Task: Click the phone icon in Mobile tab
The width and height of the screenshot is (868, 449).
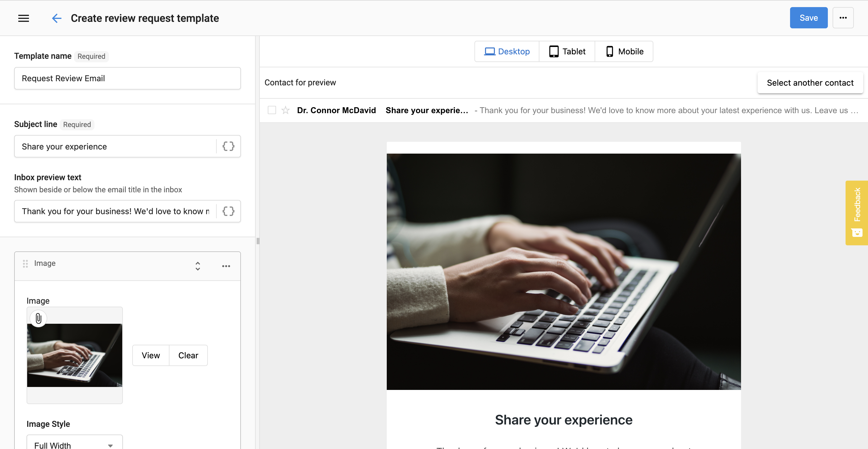Action: point(610,52)
